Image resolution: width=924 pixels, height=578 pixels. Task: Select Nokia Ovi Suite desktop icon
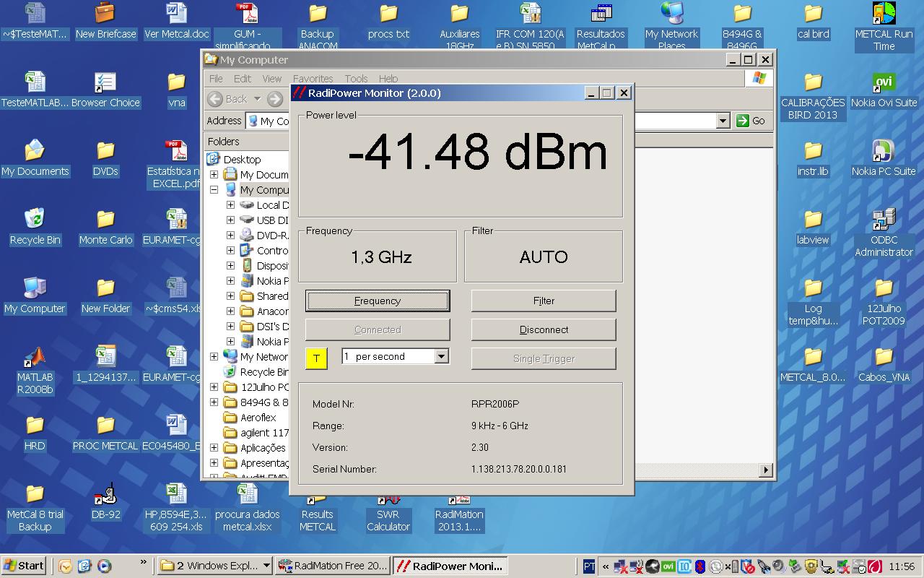pos(884,90)
